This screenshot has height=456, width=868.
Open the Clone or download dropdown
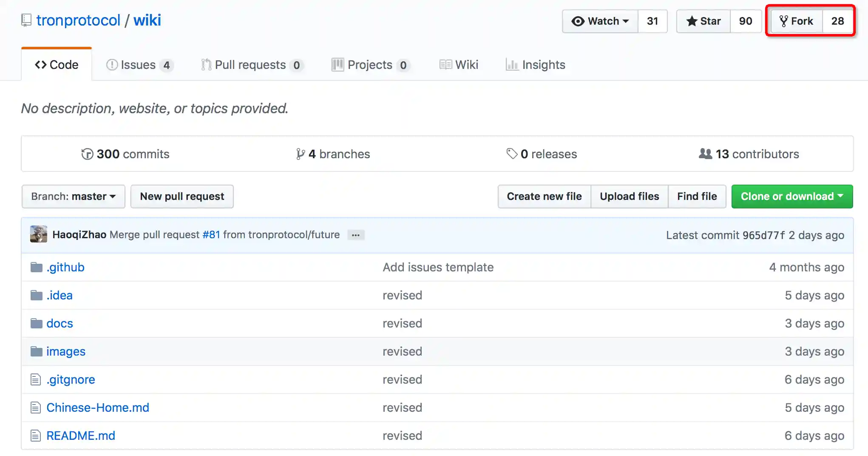point(791,197)
